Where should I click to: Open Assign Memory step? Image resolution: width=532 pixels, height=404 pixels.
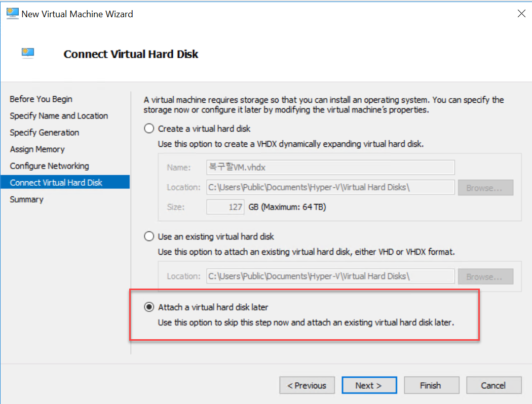37,149
